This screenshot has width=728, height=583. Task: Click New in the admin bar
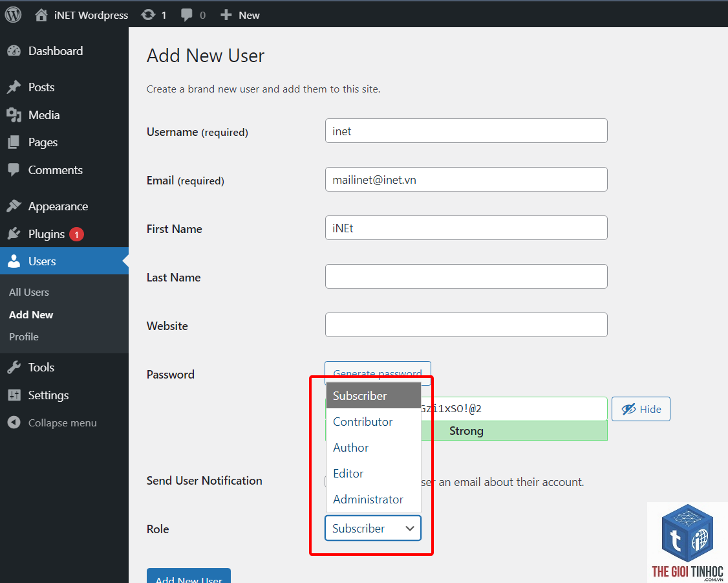pyautogui.click(x=249, y=16)
